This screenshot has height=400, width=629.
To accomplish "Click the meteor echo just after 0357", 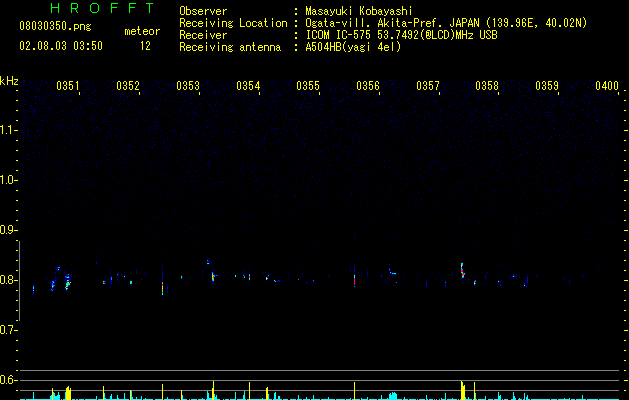I will (462, 270).
